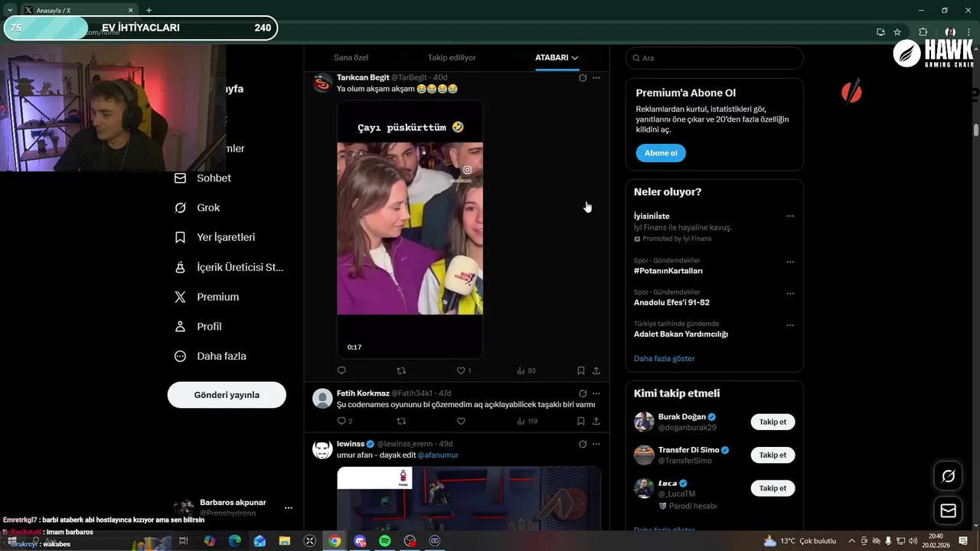This screenshot has width=980, height=551.
Task: Bookmark Tarıkcan Begit's post
Action: click(581, 370)
